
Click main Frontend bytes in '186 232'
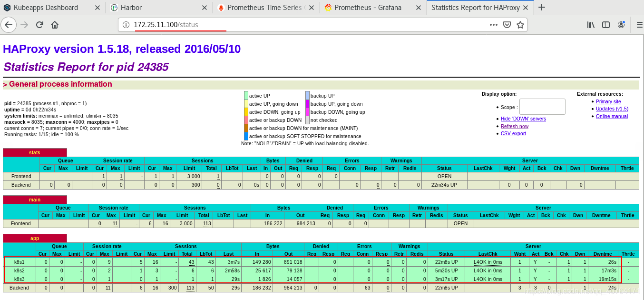[273, 223]
